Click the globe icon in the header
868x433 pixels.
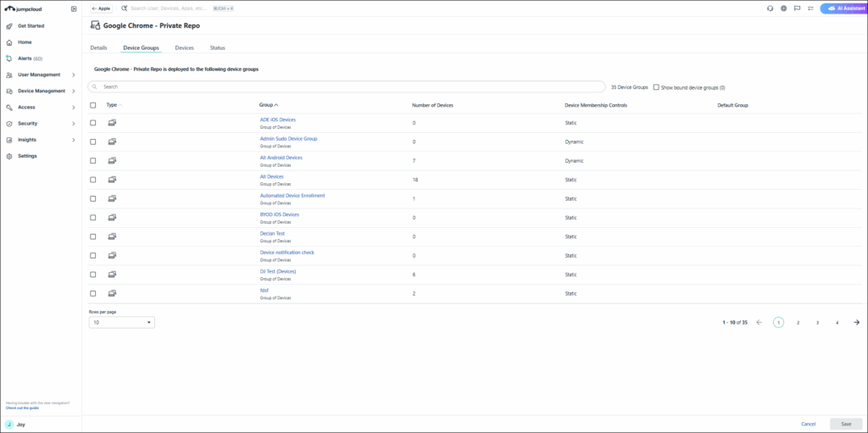(783, 8)
